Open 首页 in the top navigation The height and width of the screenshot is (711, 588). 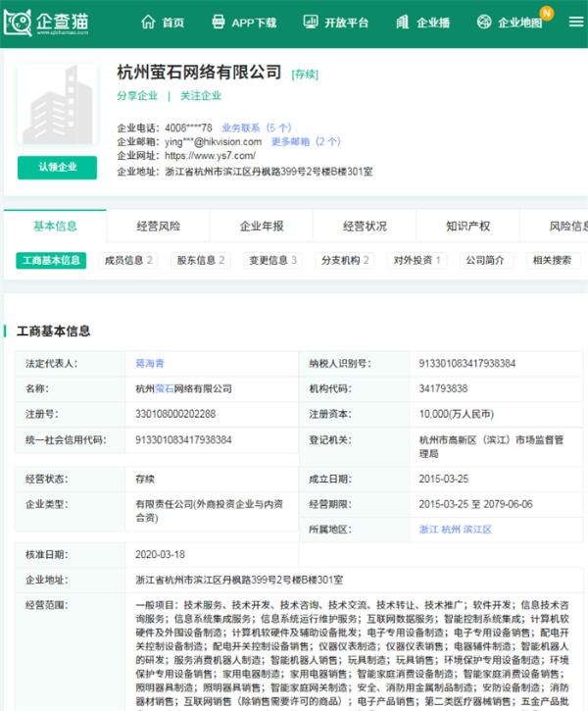pos(173,23)
